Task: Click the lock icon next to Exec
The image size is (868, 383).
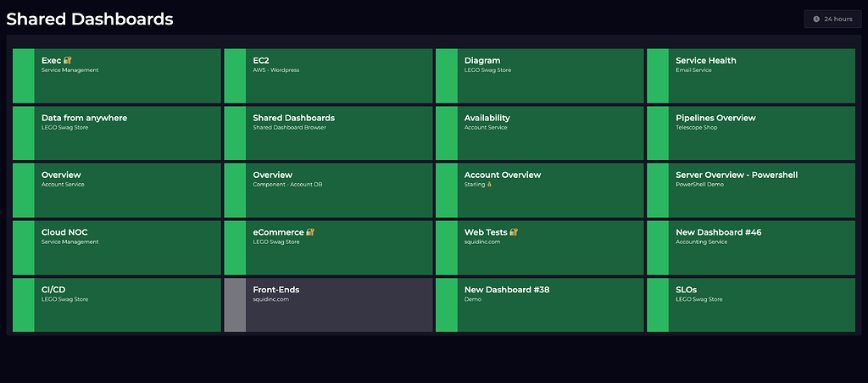Action: [68, 60]
